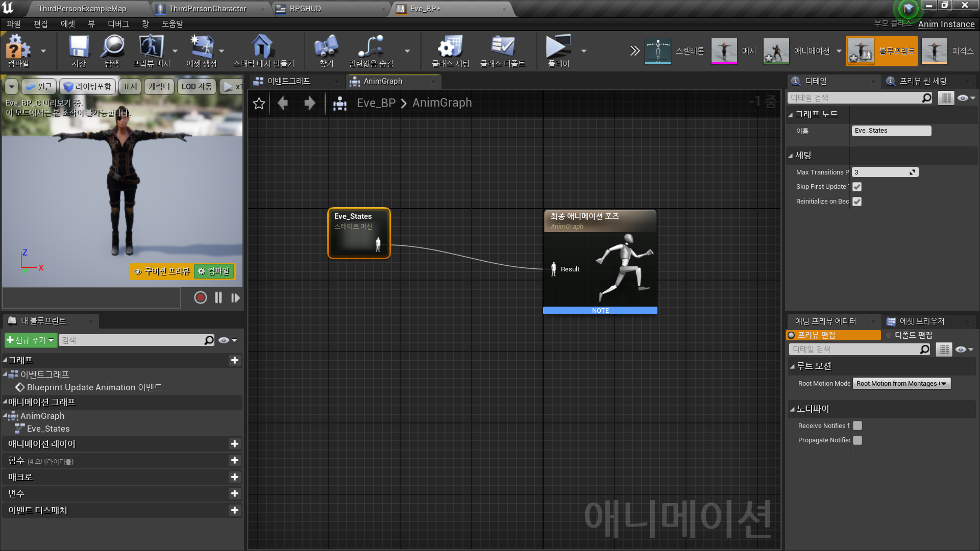The image size is (980, 551).
Task: Open the New Add (신규 추가) dropdown
Action: point(31,340)
